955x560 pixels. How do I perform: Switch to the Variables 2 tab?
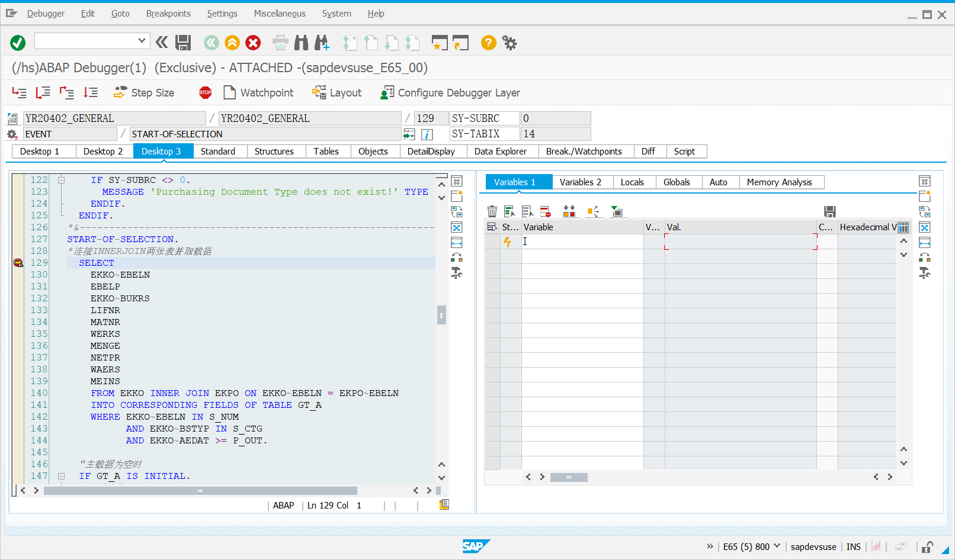point(581,182)
